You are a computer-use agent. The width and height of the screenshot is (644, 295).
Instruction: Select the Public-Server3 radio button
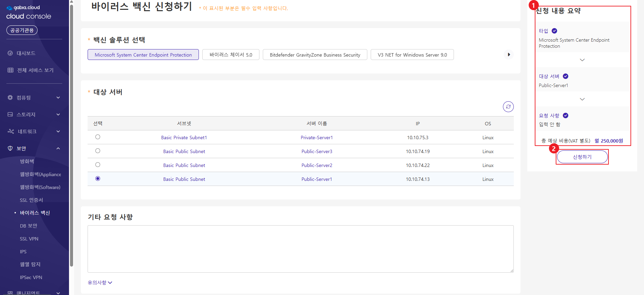(x=98, y=151)
